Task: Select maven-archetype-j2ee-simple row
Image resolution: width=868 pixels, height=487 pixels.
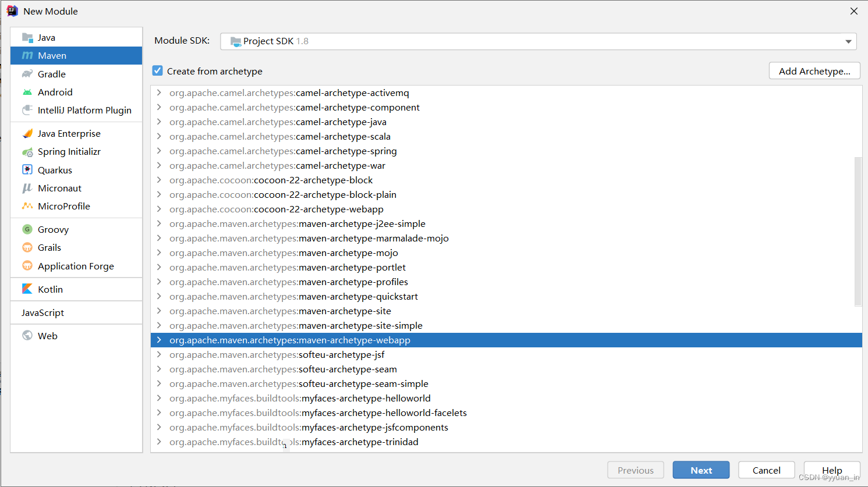Action: tap(506, 223)
